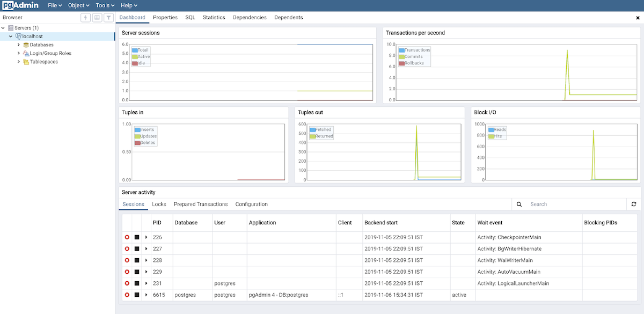Viewport: 644px width, 314px height.
Task: Expand Login/Group Roles node
Action: 18,53
